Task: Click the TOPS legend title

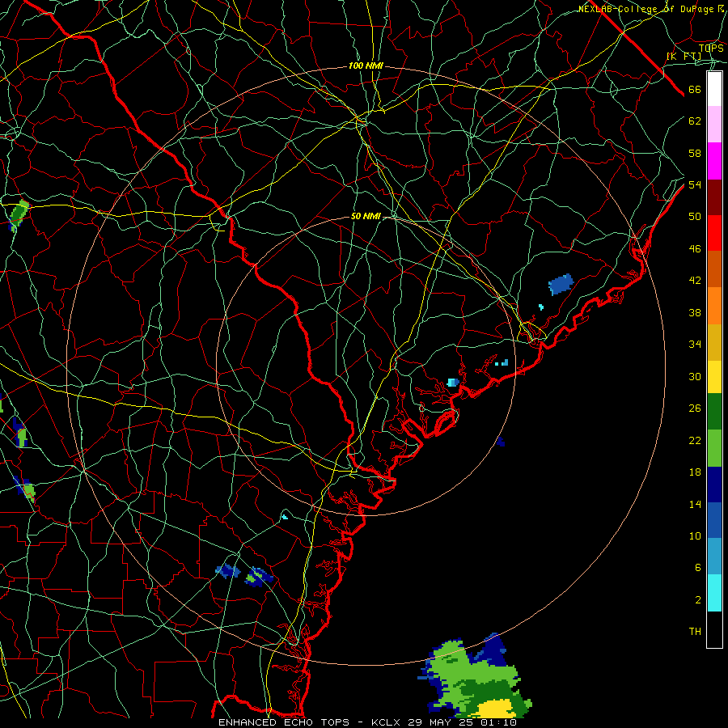Action: 711,48
